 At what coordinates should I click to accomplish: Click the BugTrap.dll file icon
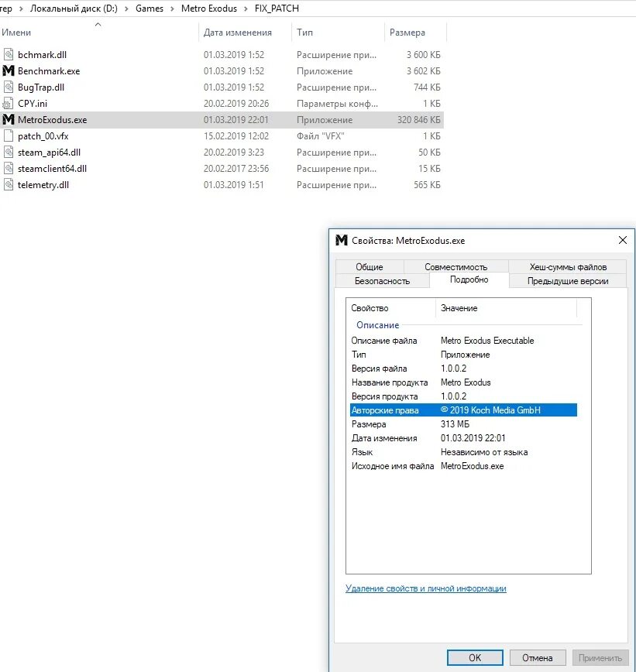(x=9, y=87)
